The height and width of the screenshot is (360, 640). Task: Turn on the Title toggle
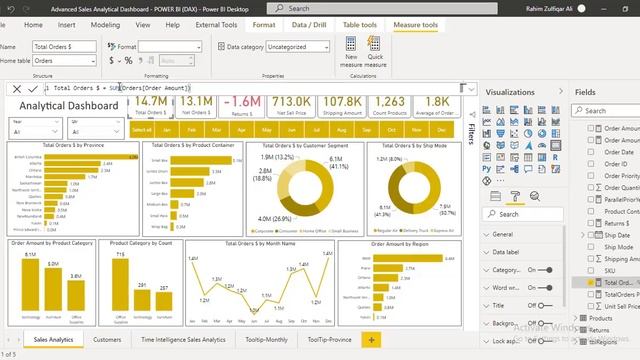(x=545, y=305)
